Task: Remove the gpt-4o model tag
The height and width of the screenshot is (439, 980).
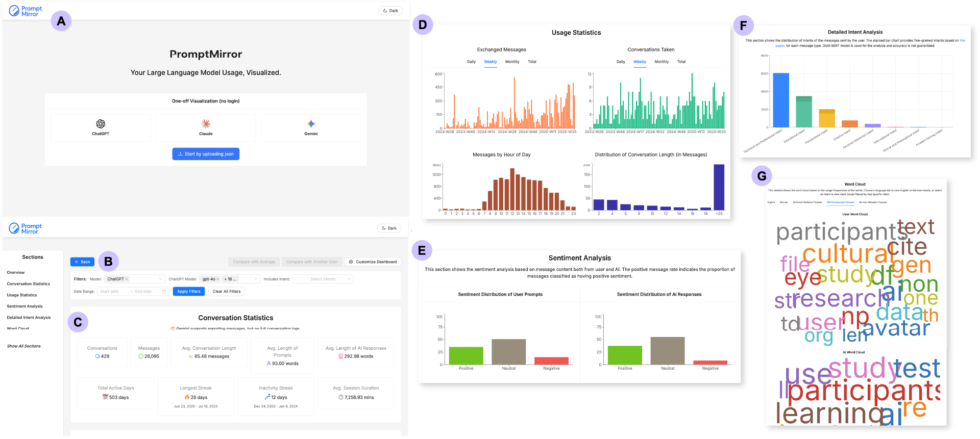Action: [218, 279]
